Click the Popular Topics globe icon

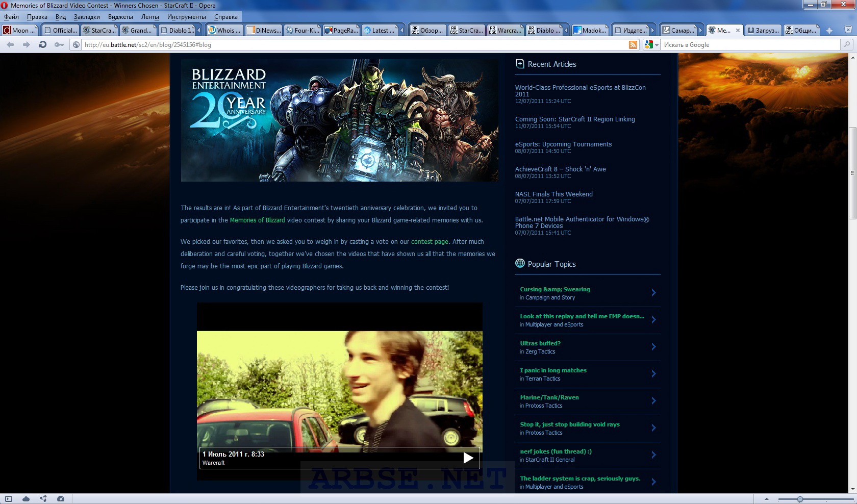[520, 263]
